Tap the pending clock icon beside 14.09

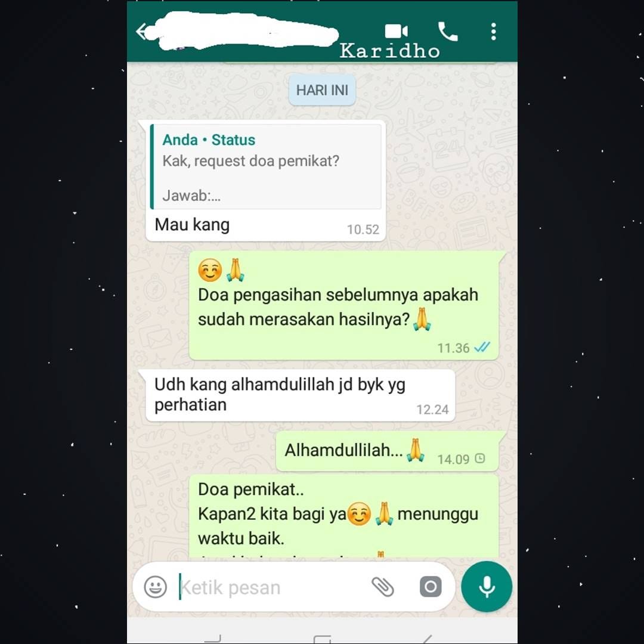[x=479, y=459]
